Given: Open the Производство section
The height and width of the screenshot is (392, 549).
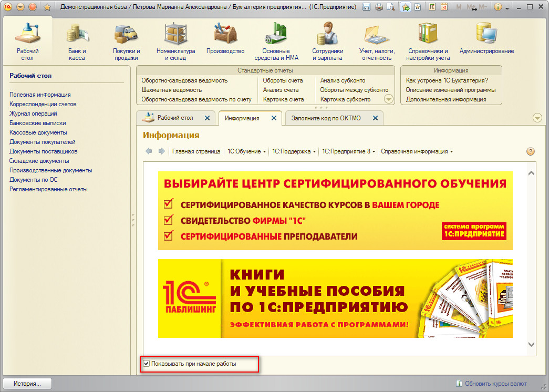Looking at the screenshot, I should pos(225,38).
